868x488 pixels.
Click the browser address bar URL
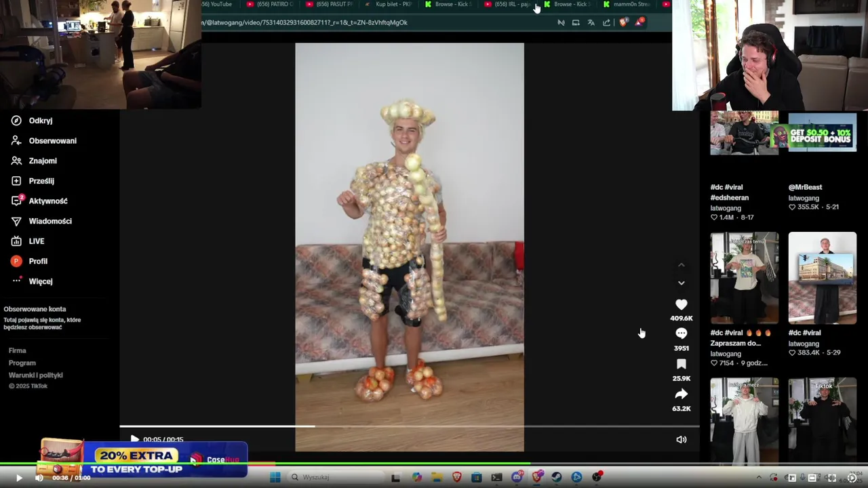305,22
